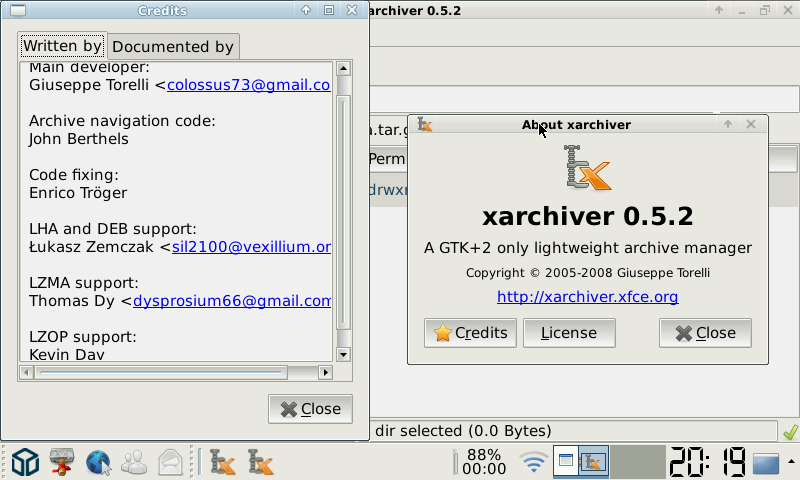Open the Wi-Fi network icon
800x480 pixels.
pos(534,462)
